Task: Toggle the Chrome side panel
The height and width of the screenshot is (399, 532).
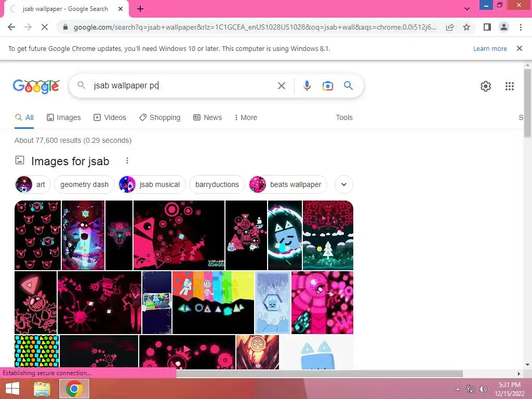Action: pos(487,27)
